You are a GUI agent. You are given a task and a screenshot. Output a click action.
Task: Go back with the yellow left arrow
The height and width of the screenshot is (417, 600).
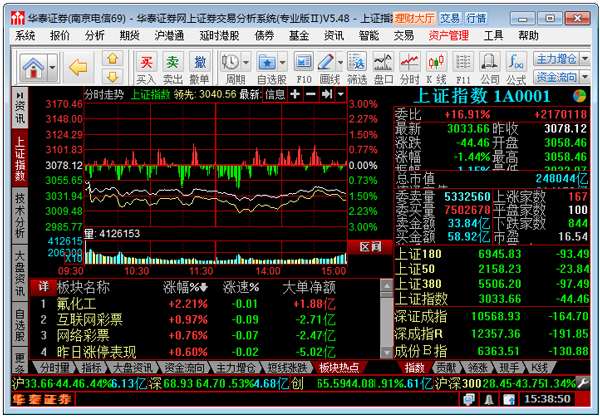(78, 68)
